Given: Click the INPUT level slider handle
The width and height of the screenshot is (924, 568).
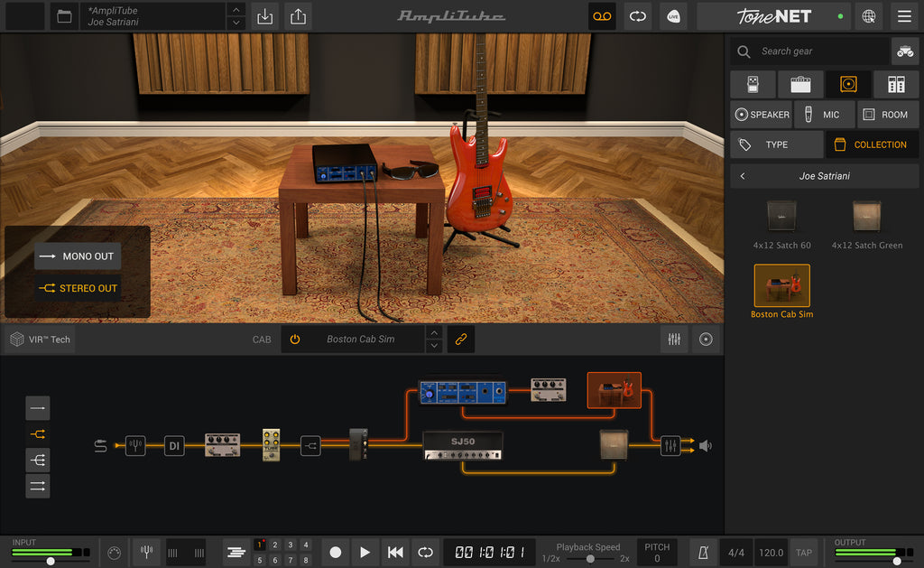Looking at the screenshot, I should [x=51, y=561].
